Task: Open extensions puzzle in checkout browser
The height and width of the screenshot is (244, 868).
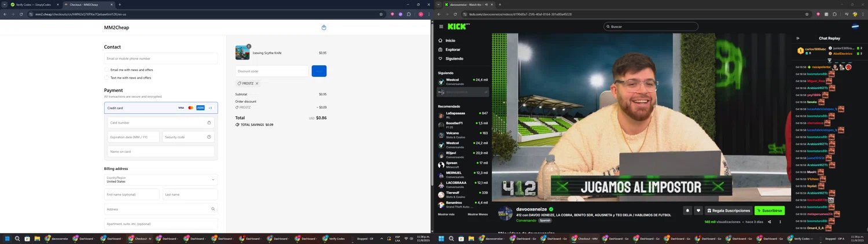Action: tap(409, 14)
